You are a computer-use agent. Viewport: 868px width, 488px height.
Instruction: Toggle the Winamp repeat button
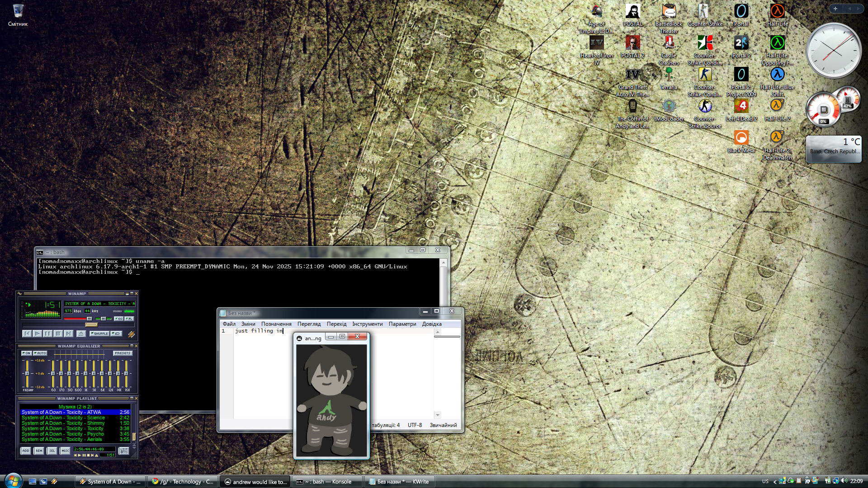[x=116, y=333]
